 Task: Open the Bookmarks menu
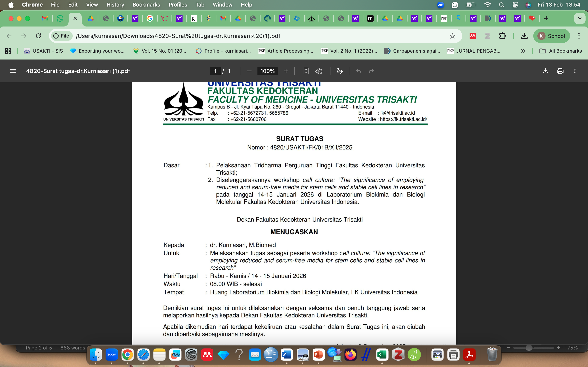pyautogui.click(x=146, y=5)
